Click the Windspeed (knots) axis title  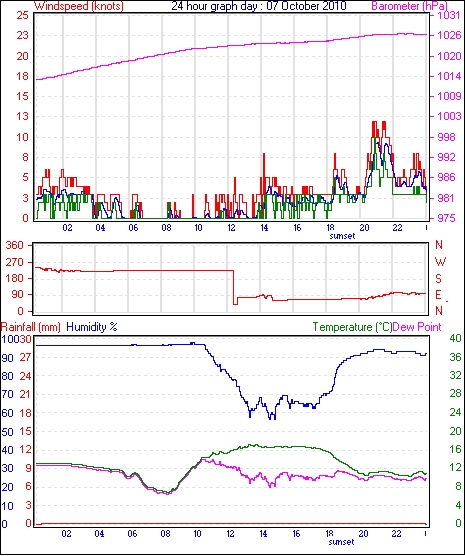[78, 6]
